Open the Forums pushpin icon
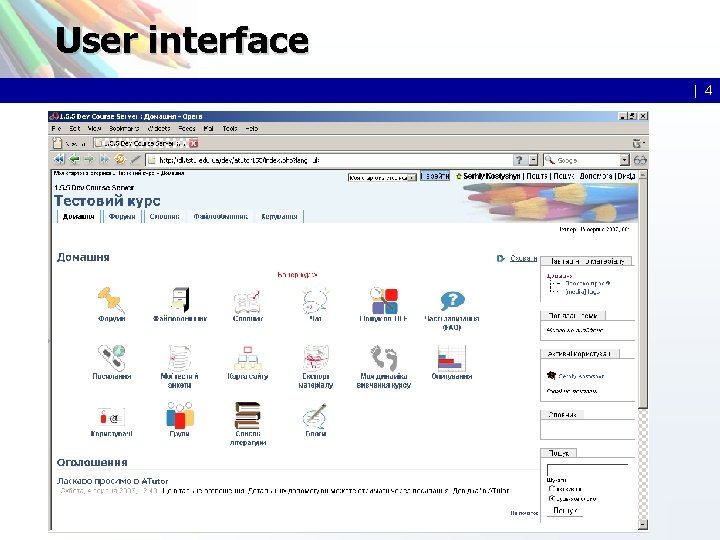Screen dimensions: 720x540 pyautogui.click(x=111, y=300)
